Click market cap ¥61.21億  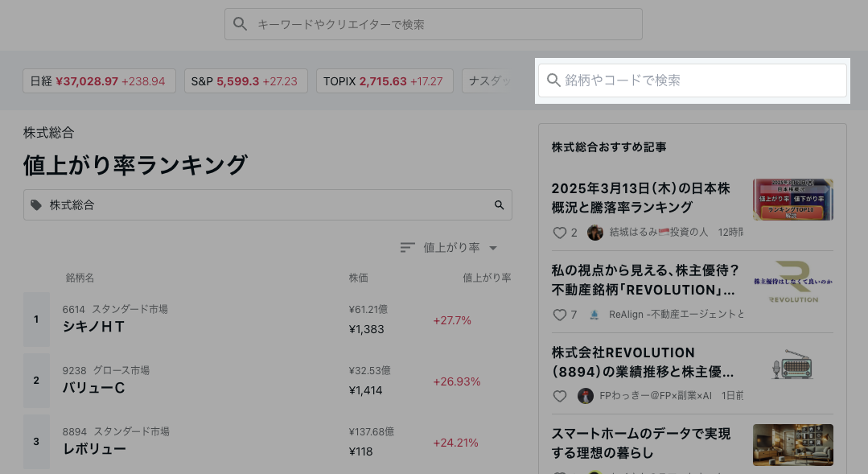(x=368, y=309)
